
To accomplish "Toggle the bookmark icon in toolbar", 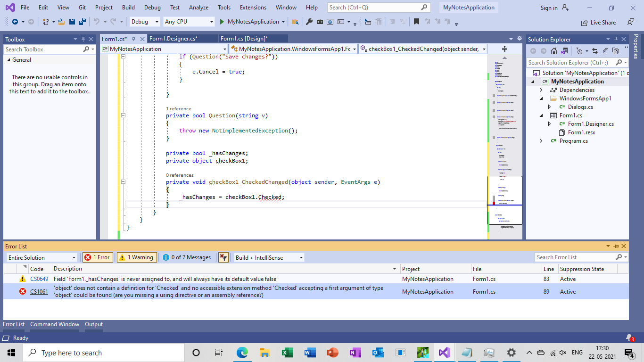I will (x=416, y=22).
